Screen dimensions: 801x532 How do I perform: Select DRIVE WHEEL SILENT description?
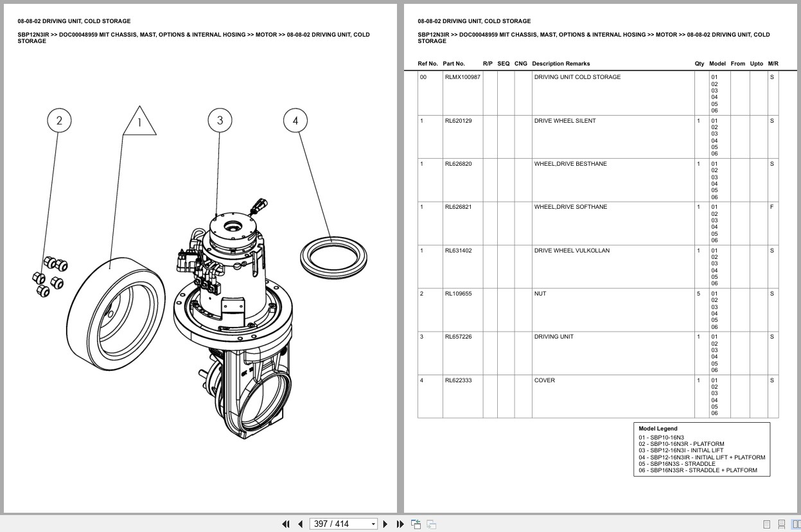pyautogui.click(x=565, y=121)
